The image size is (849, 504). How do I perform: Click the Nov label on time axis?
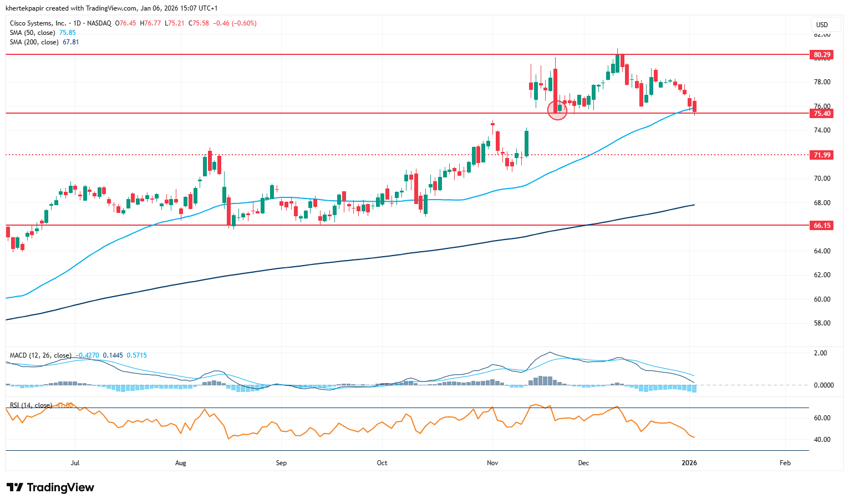(492, 462)
